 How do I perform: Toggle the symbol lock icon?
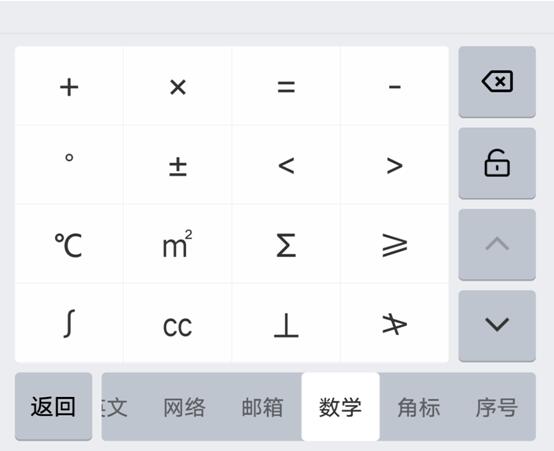click(x=497, y=163)
